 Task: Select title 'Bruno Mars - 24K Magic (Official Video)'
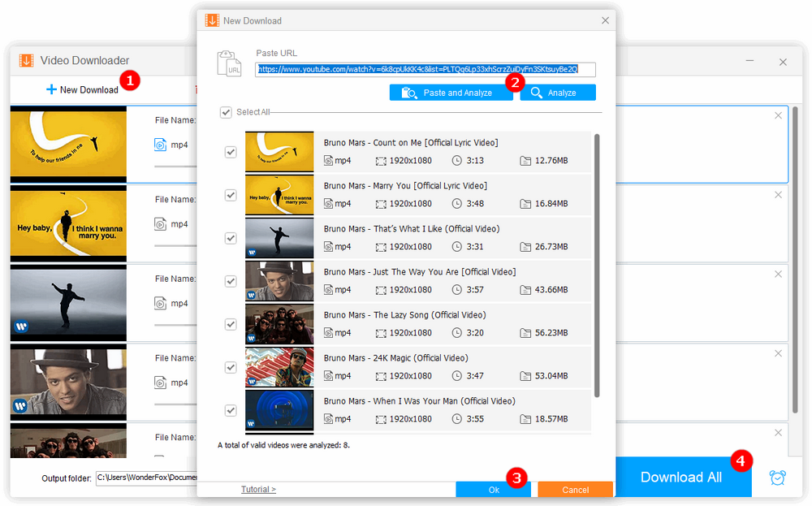tap(395, 358)
